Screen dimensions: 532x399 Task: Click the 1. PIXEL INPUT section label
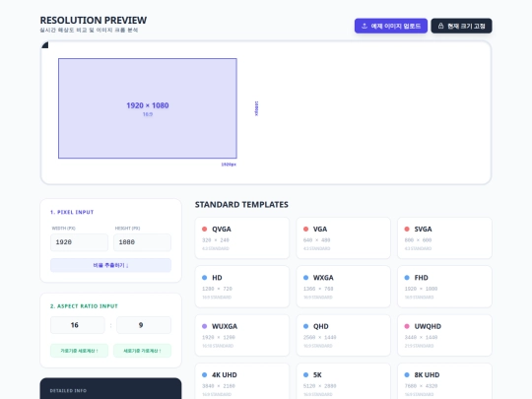coord(72,212)
